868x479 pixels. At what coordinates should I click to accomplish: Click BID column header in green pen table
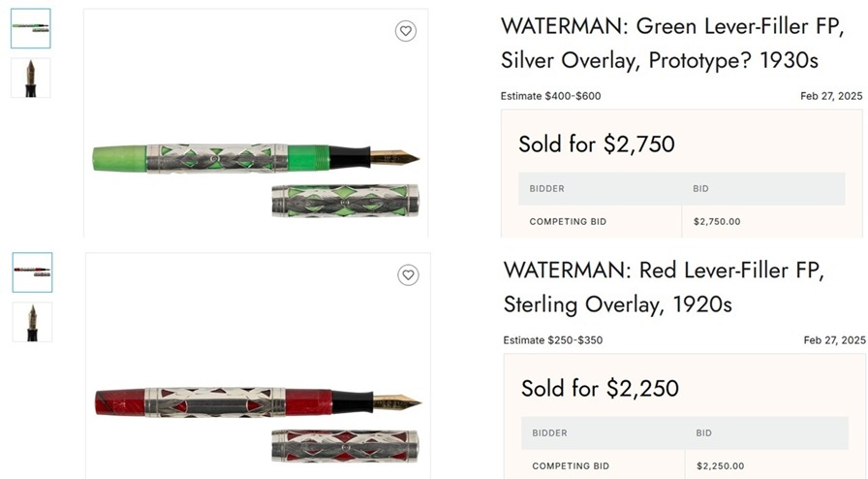click(x=701, y=188)
